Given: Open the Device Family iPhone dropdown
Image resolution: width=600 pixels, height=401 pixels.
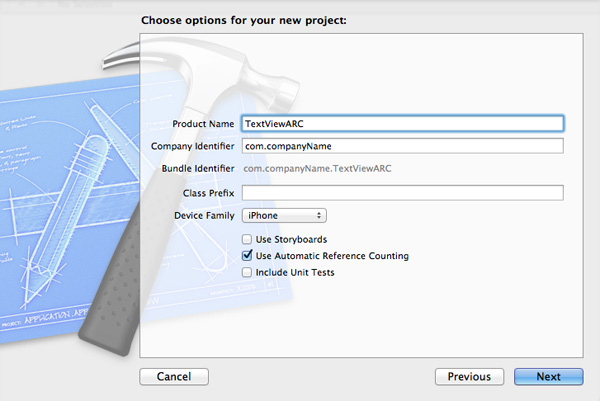Looking at the screenshot, I should (x=284, y=215).
